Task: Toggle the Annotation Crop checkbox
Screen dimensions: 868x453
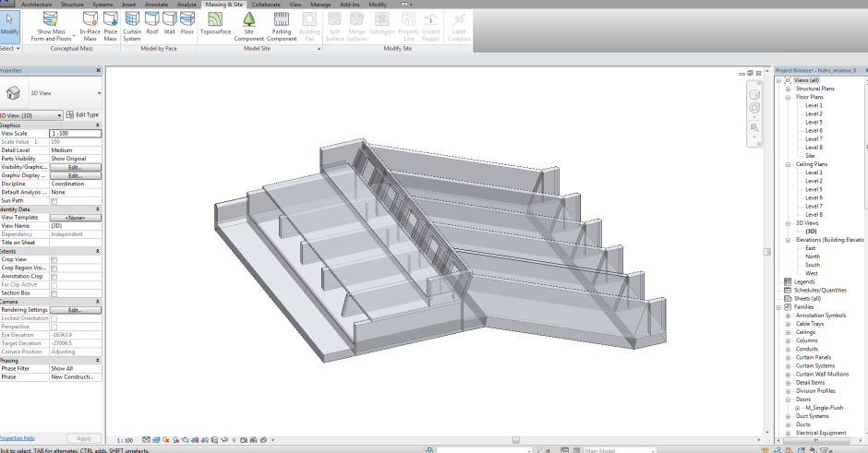Action: (x=54, y=277)
